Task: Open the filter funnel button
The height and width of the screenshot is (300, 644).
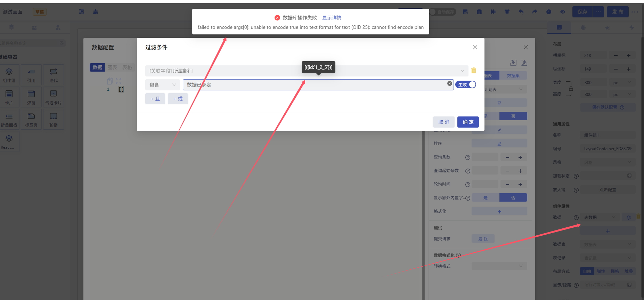Action: click(499, 103)
